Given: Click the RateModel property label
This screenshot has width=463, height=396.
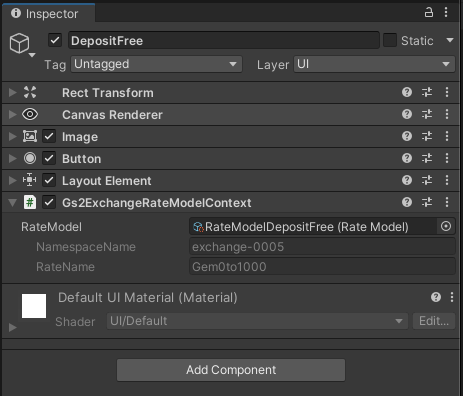Looking at the screenshot, I should pos(51,227).
